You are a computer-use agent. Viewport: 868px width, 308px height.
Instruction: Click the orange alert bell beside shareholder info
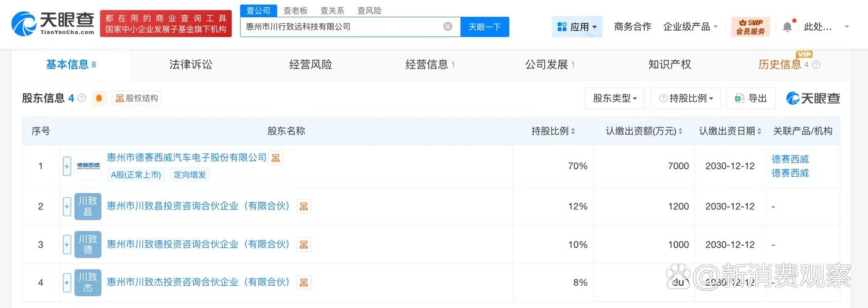click(x=99, y=98)
